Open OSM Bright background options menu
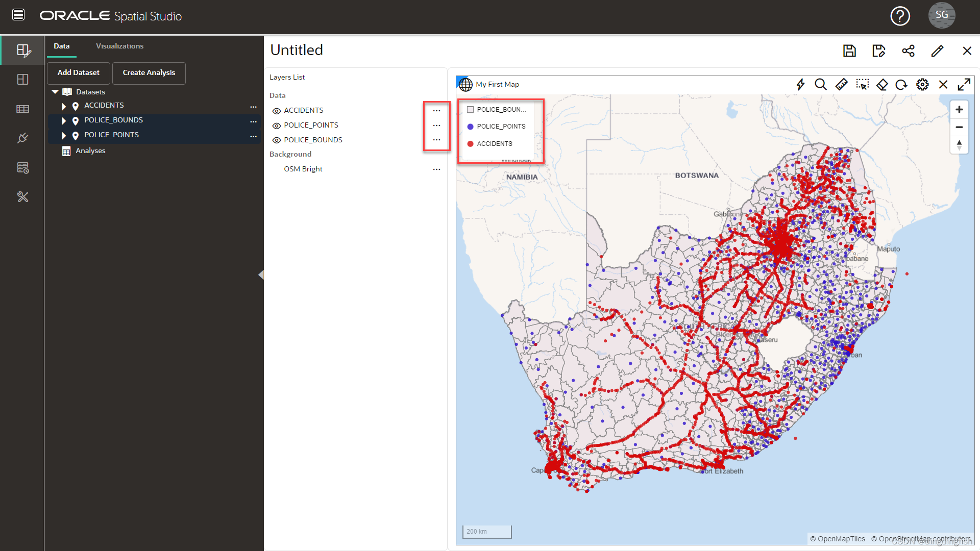 click(436, 169)
